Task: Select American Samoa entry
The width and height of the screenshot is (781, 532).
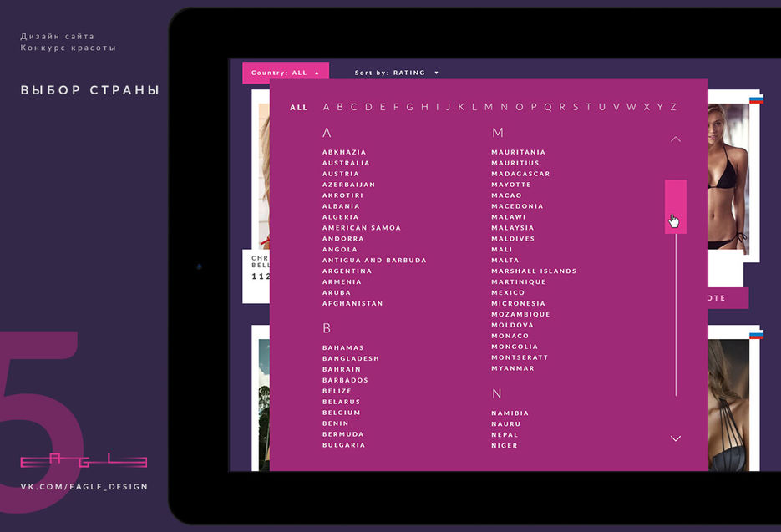Action: [362, 228]
